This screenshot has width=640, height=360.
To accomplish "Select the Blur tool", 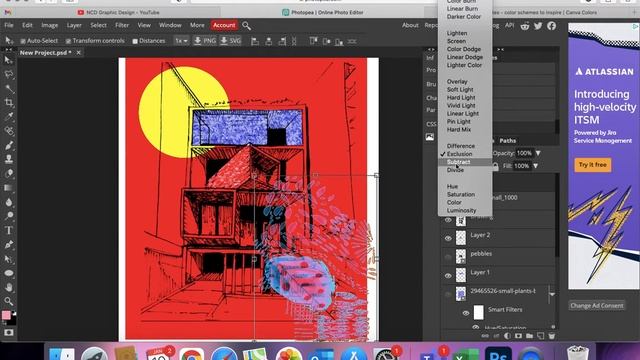I will 9,202.
